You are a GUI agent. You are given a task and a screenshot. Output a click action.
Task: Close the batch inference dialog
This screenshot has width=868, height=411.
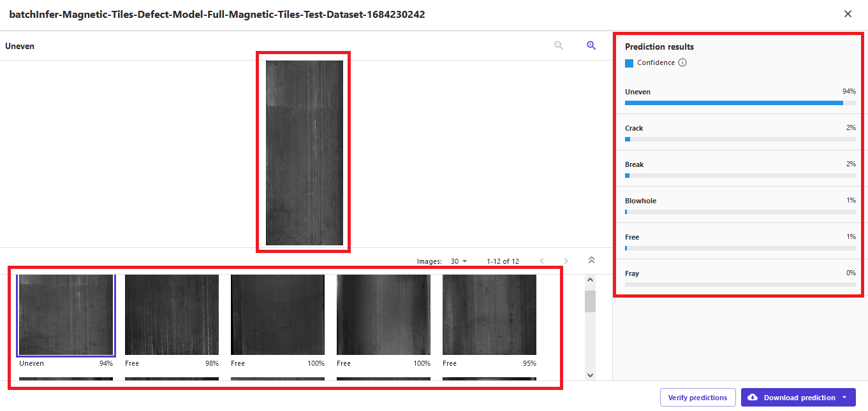(x=848, y=14)
